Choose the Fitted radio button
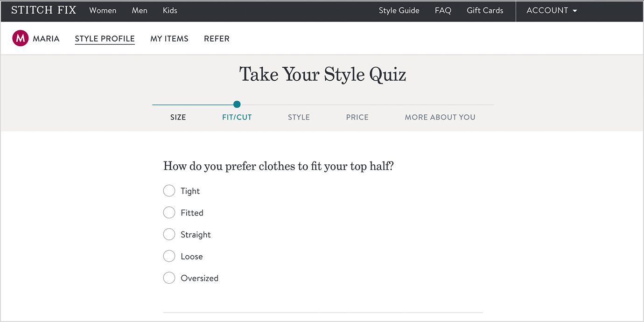Image resolution: width=644 pixels, height=322 pixels. [169, 213]
